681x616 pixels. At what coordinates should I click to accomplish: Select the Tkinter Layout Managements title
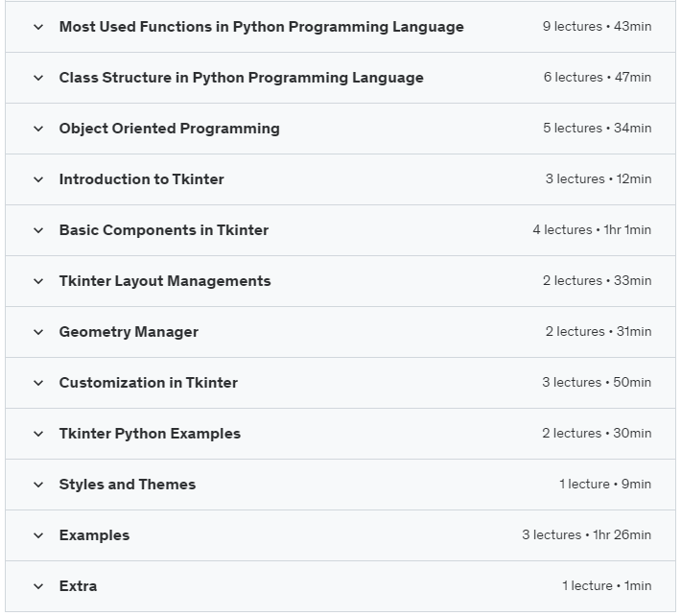click(165, 281)
